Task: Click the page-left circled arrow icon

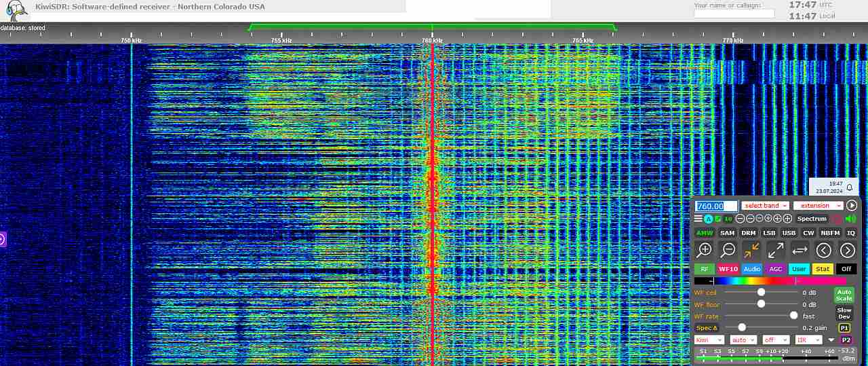Action: tap(823, 251)
